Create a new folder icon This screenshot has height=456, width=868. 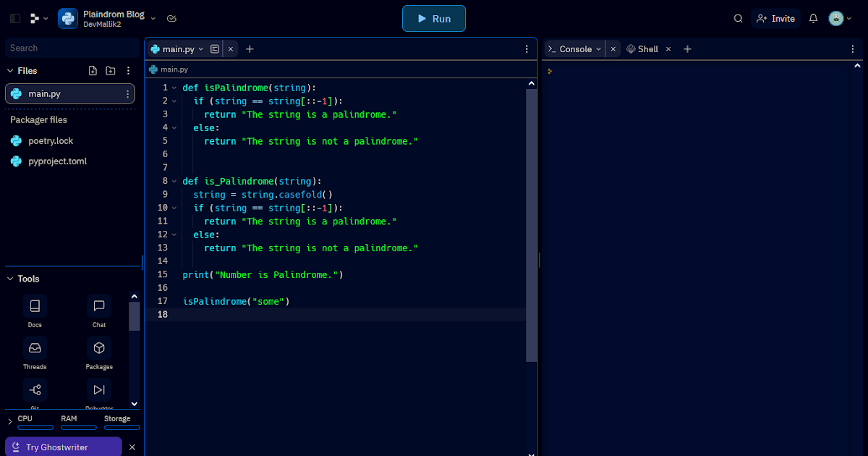point(110,71)
